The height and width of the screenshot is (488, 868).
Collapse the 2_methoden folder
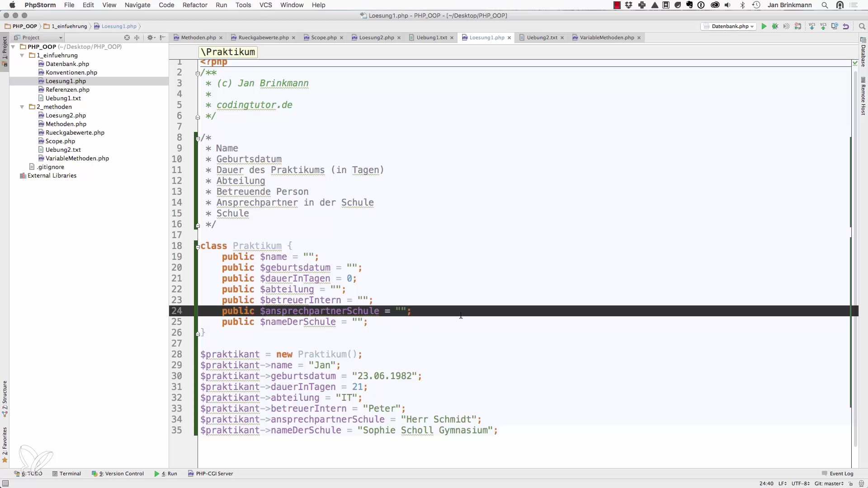pos(22,107)
